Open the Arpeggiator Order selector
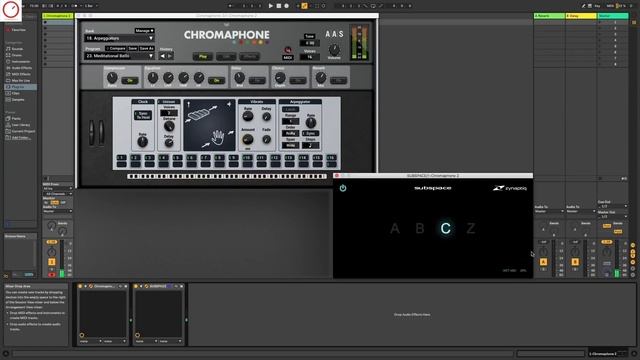 point(291,133)
